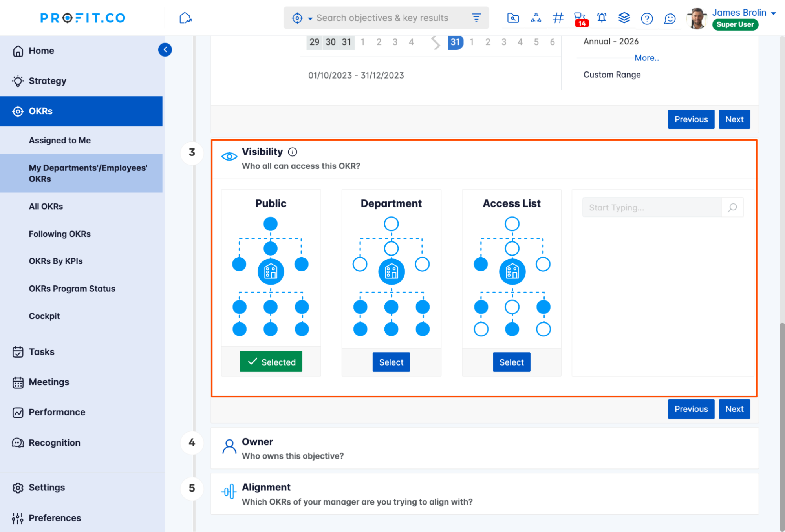Click the org hierarchy icon in header
Screen dimensions: 785x532
(x=536, y=18)
